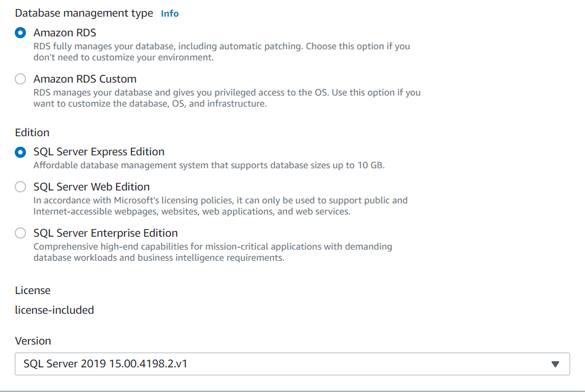Click the 'Amazon RDS Custom' label text
This screenshot has width=585, height=392.
click(85, 79)
